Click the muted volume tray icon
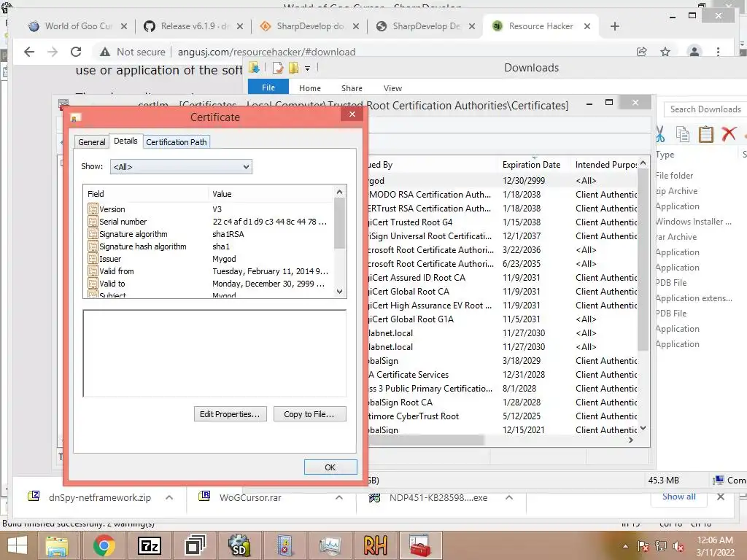The width and height of the screenshot is (747, 560). (x=678, y=546)
